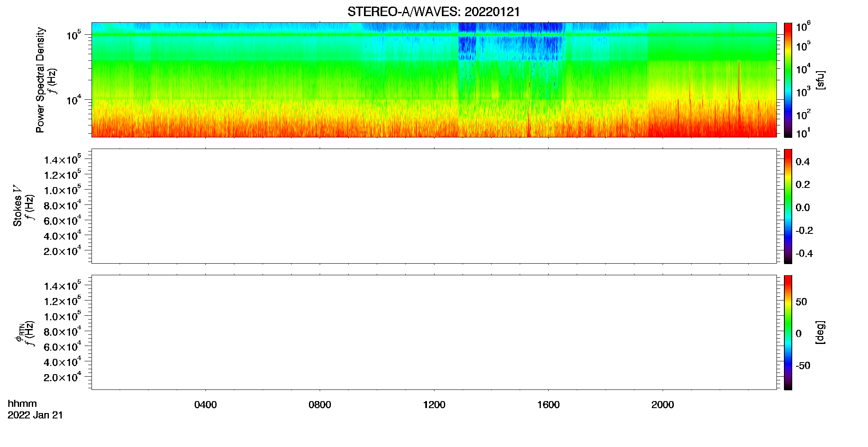Click the 8.0×10^4 tick in phi RTN panel
Viewport: 868px width, 447px height.
63,331
